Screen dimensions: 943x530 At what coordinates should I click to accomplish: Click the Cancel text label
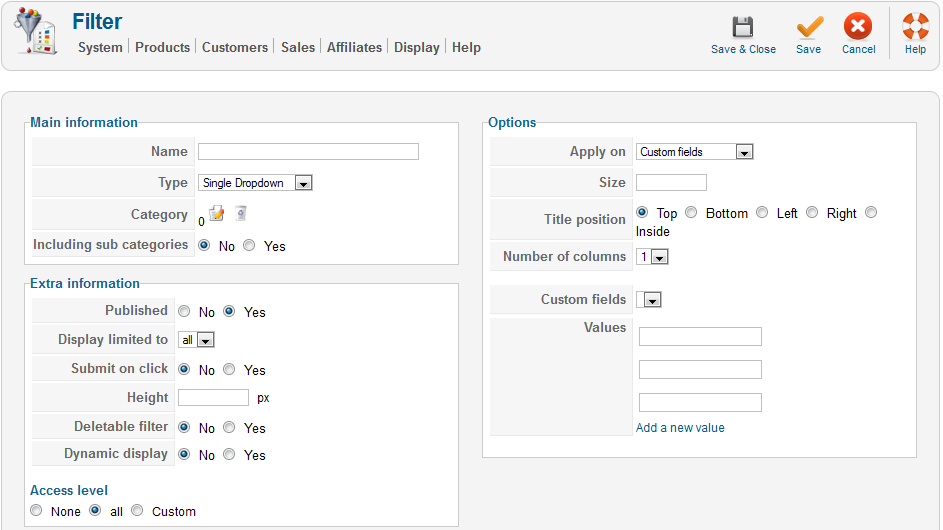coord(858,49)
